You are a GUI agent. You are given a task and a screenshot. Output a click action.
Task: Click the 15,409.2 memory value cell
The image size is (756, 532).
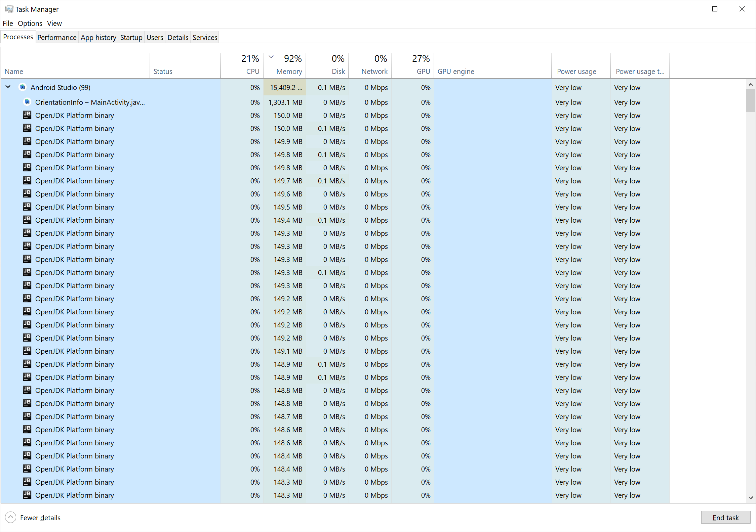(x=285, y=87)
